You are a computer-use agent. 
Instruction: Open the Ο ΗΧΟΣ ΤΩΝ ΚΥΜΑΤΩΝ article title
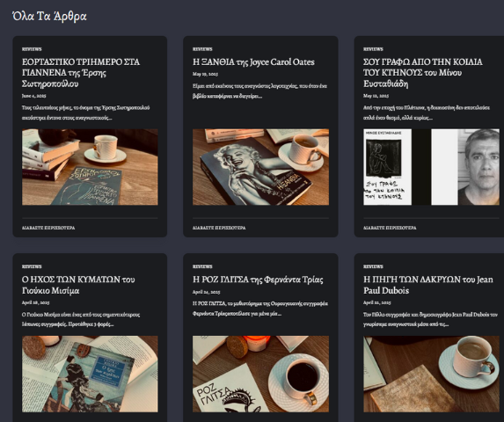(78, 285)
